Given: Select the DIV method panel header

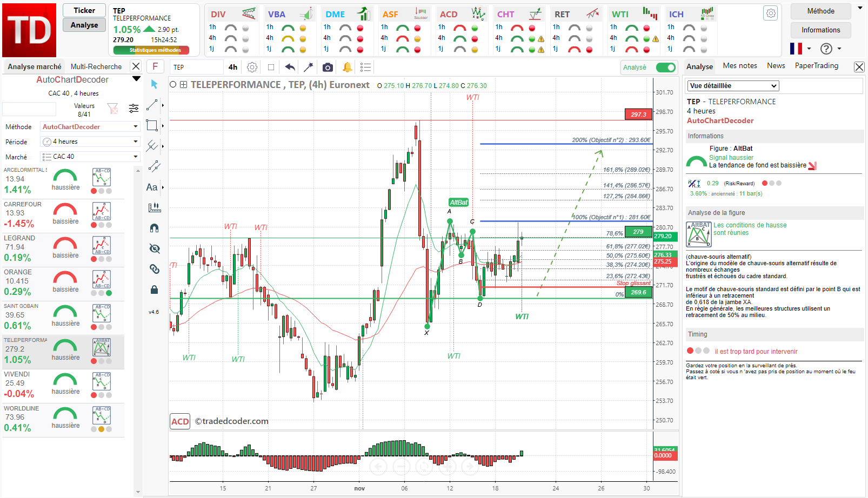Looking at the screenshot, I should (x=233, y=14).
